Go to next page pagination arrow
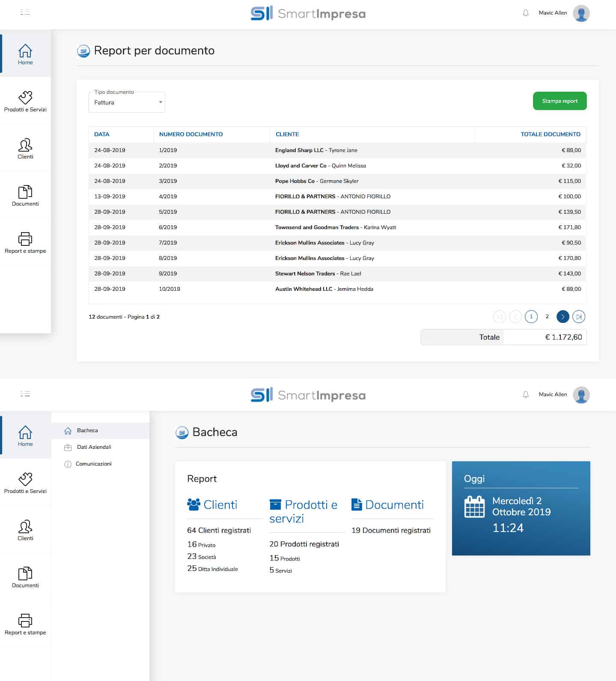Viewport: 616px width, 681px height. coord(563,317)
